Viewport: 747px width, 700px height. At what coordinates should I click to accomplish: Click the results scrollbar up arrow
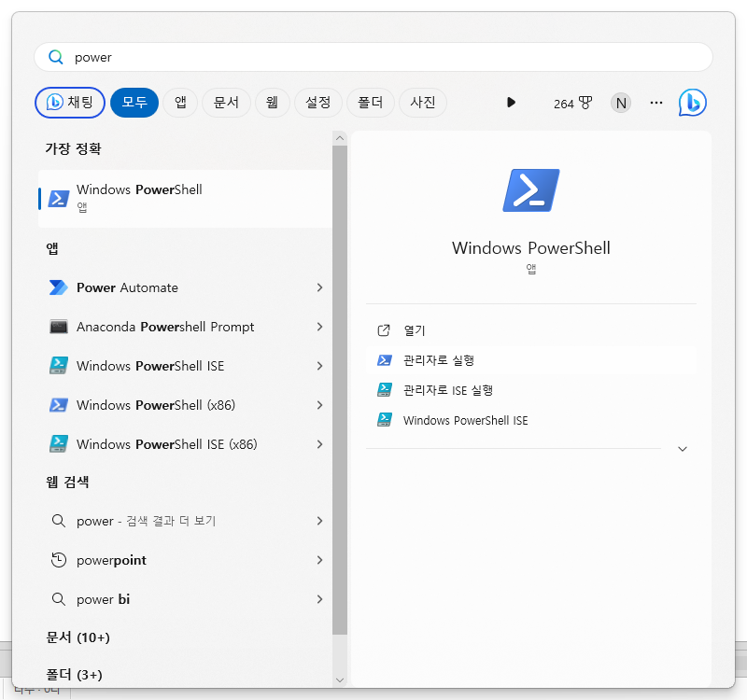(340, 138)
